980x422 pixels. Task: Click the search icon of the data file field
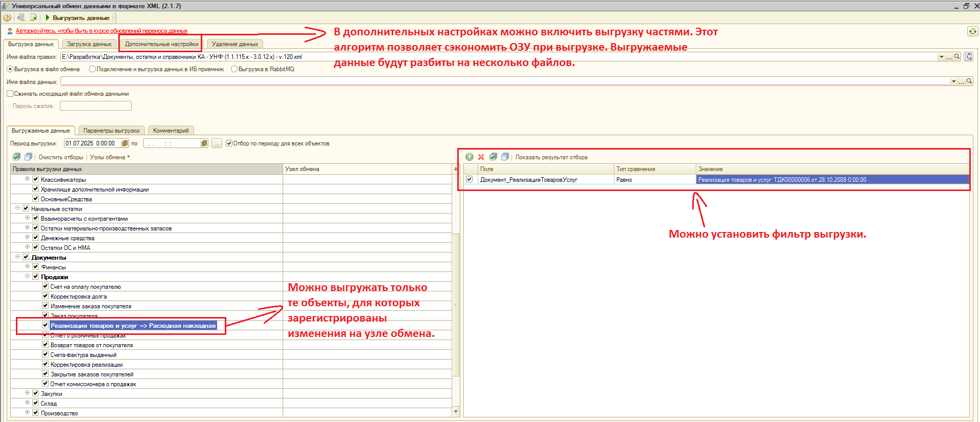[x=969, y=81]
